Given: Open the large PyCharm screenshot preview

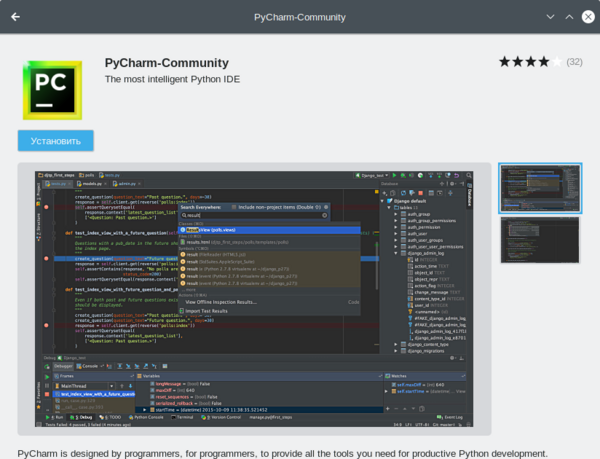Looking at the screenshot, I should point(254,299).
